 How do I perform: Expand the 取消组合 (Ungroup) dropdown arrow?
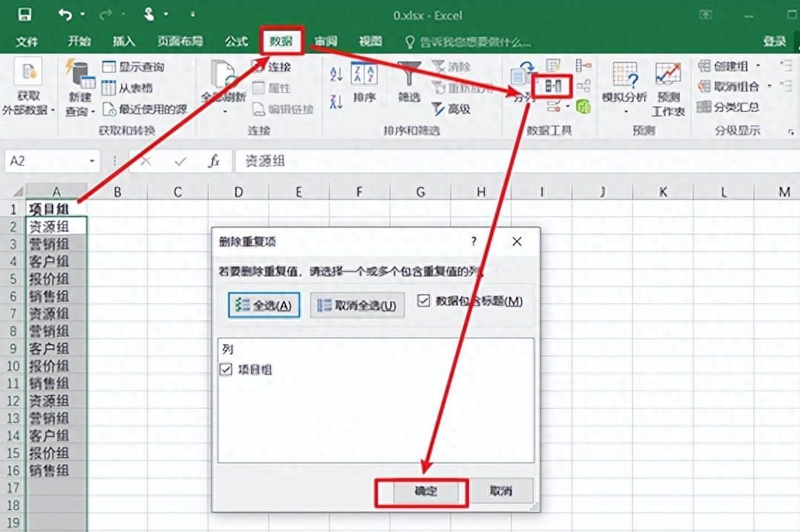770,86
